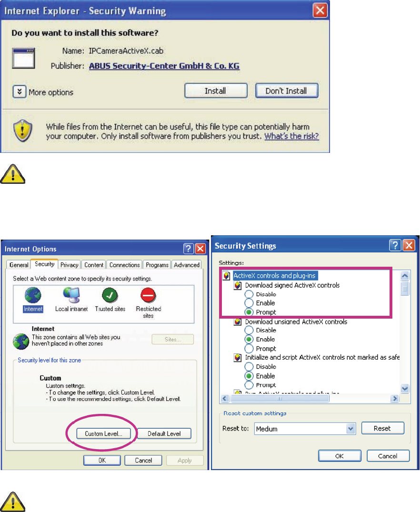The image size is (420, 512).
Task: Select Enable for Download signed ActiveX controls
Action: pos(249,303)
